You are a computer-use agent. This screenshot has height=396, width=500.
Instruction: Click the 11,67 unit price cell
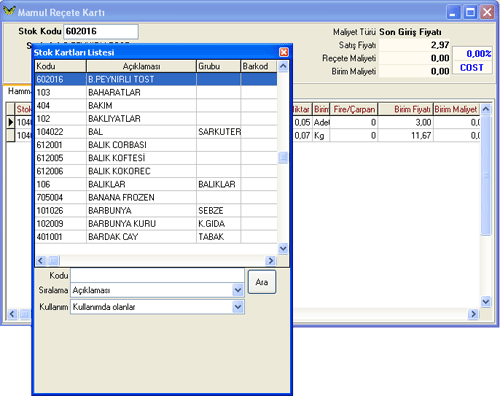coord(405,135)
